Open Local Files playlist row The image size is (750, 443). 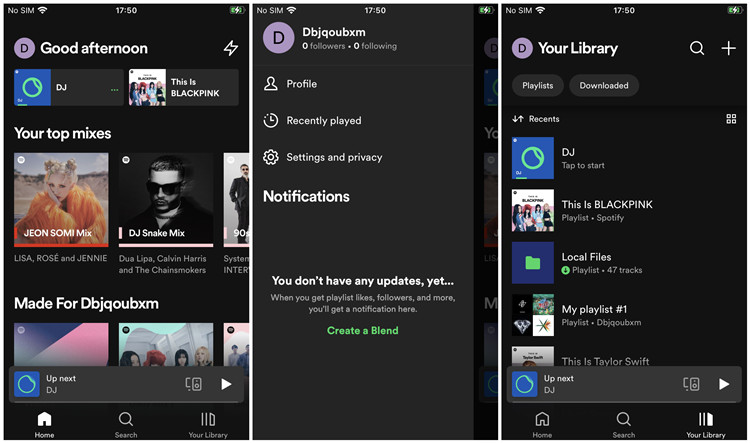tap(624, 263)
